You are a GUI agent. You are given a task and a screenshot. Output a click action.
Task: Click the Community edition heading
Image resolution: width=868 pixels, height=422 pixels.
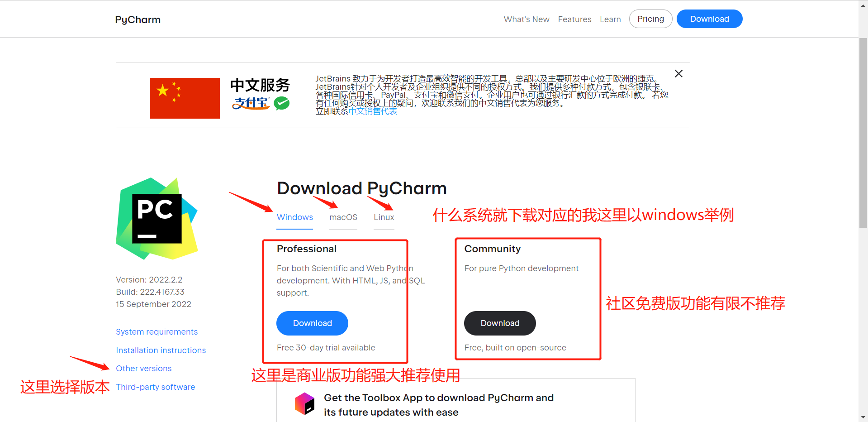click(493, 249)
